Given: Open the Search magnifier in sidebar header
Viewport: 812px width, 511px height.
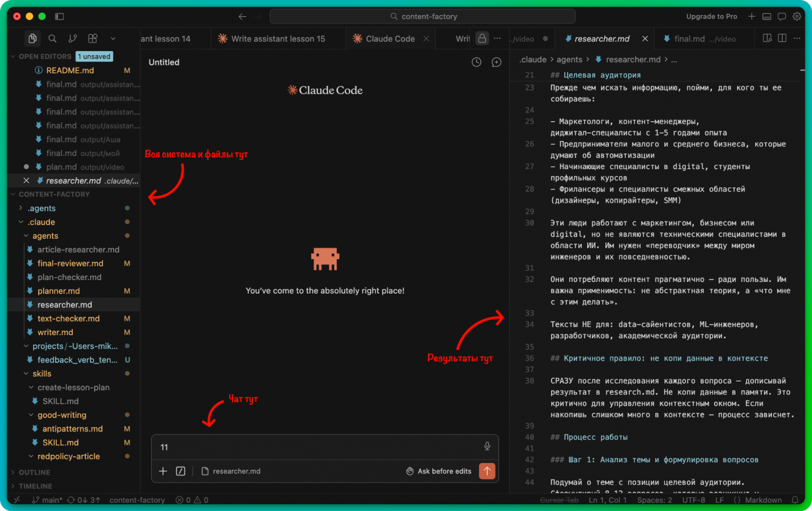Looking at the screenshot, I should point(53,39).
